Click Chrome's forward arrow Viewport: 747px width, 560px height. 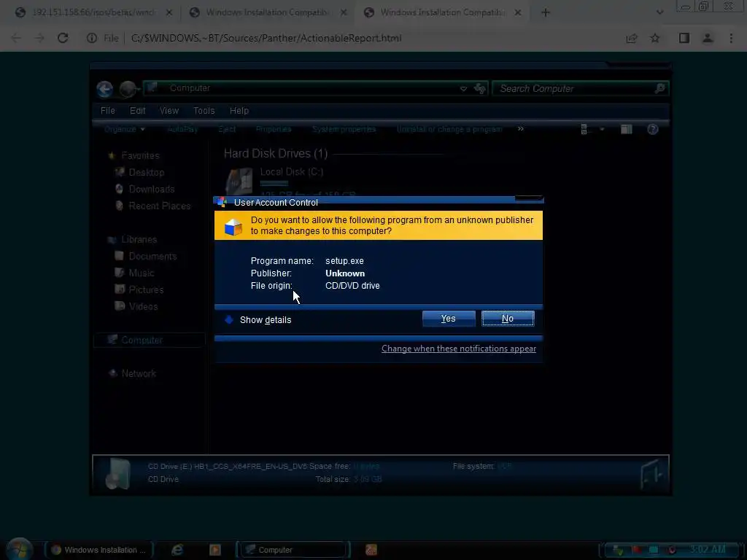[x=39, y=38]
